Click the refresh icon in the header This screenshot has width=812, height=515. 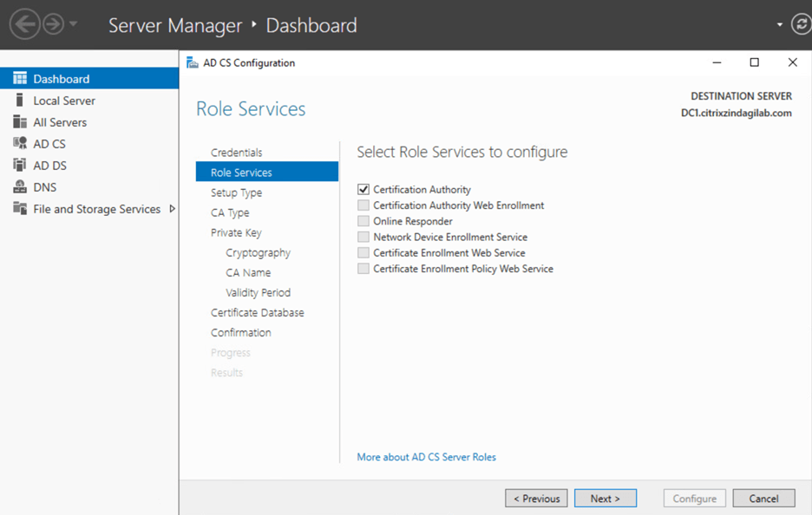pos(802,23)
